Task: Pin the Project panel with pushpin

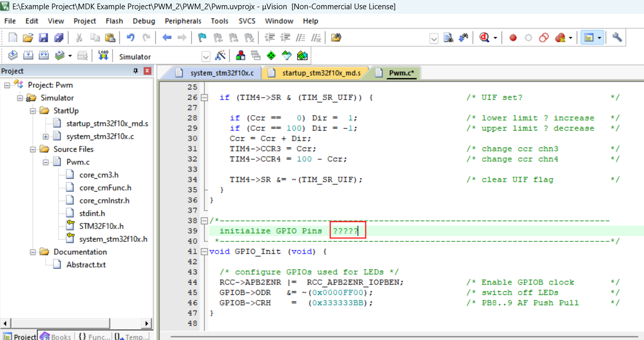Action: click(x=136, y=71)
